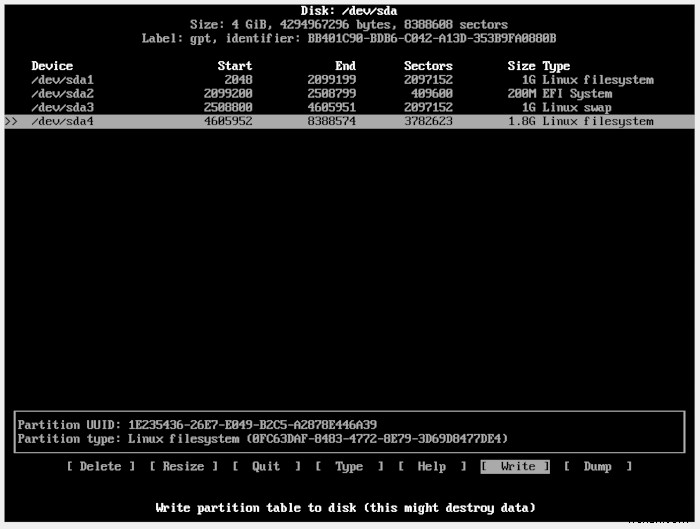Click the Type column header

pos(556,67)
